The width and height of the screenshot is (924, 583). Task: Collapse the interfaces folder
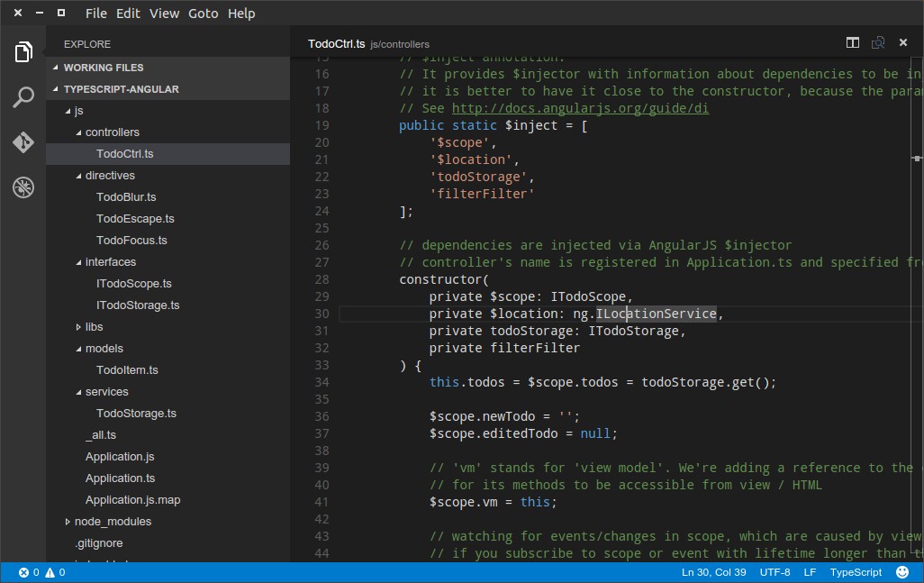78,262
